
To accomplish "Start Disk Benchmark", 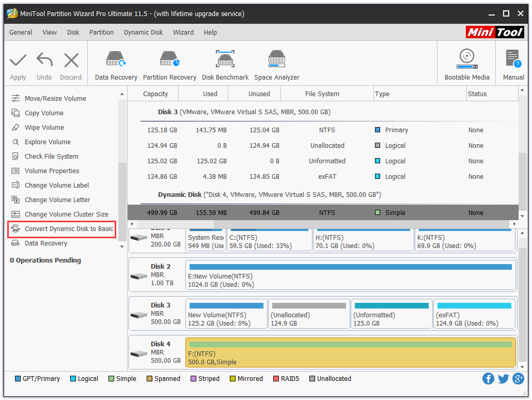I will click(x=226, y=63).
